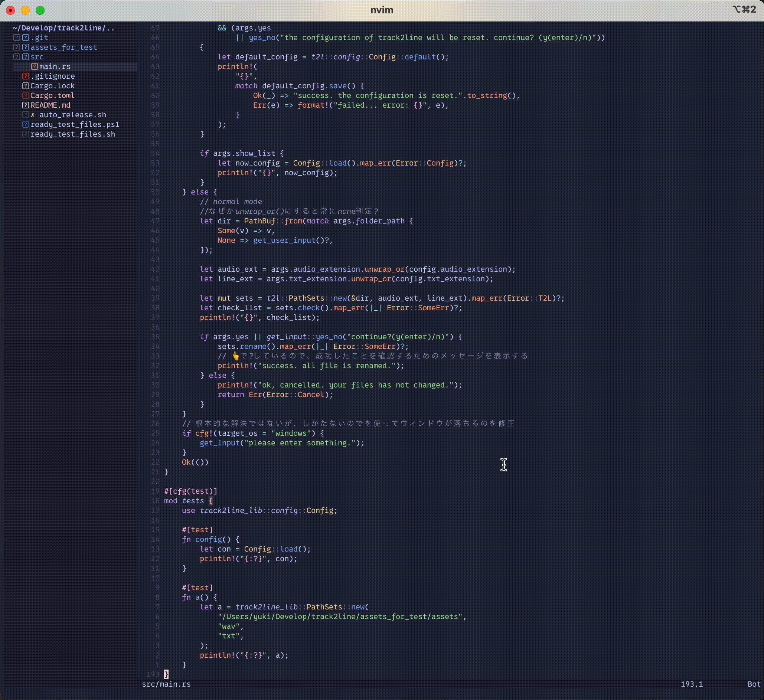Click 'sets.rename()' call line
764x700 pixels.
click(313, 347)
